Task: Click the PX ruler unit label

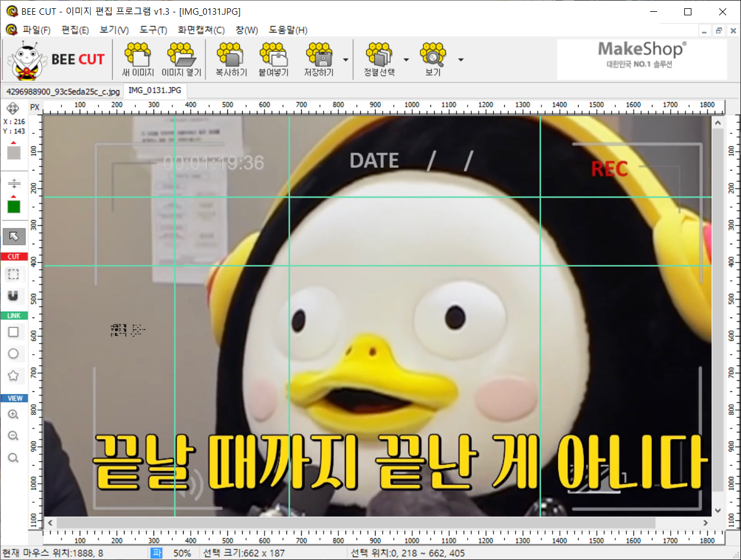Action: pos(35,107)
